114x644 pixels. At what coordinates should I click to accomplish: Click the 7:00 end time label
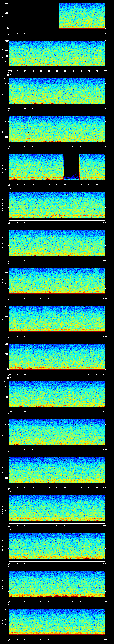click(105, 109)
